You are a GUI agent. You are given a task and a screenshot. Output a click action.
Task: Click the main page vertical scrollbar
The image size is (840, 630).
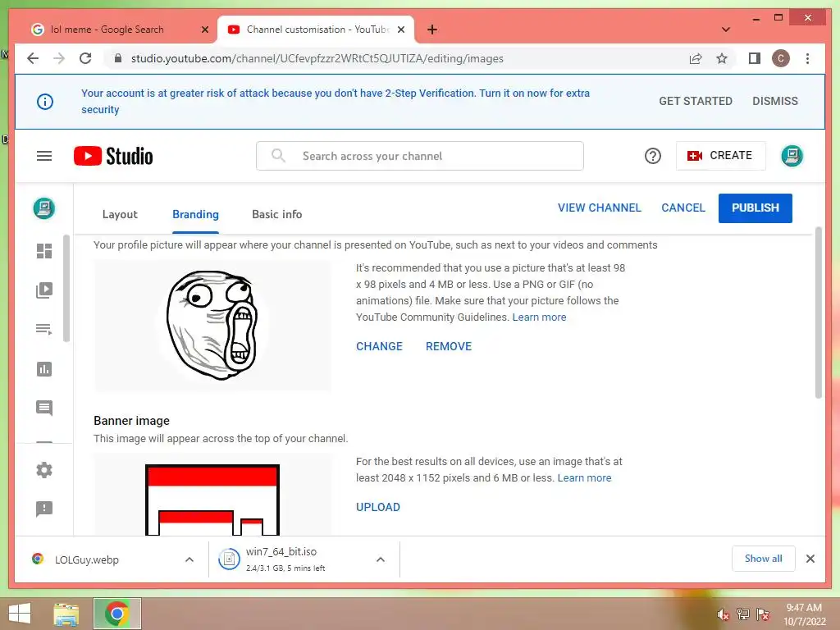tap(819, 313)
